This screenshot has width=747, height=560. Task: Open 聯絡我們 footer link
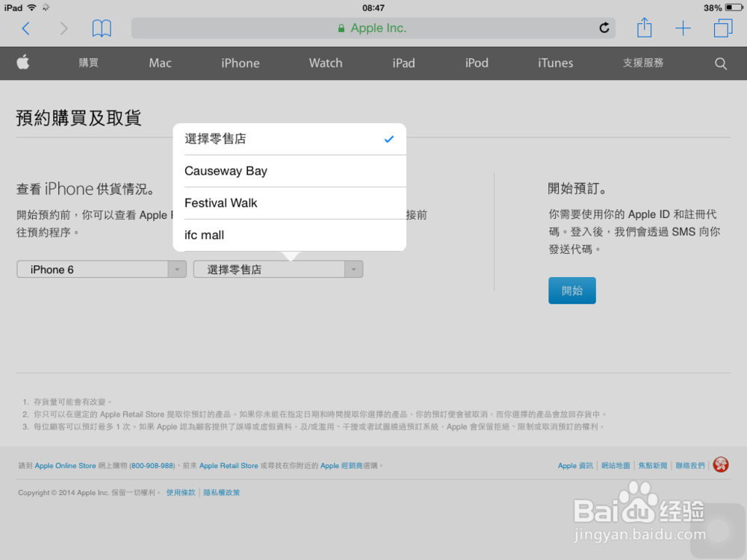(x=689, y=466)
